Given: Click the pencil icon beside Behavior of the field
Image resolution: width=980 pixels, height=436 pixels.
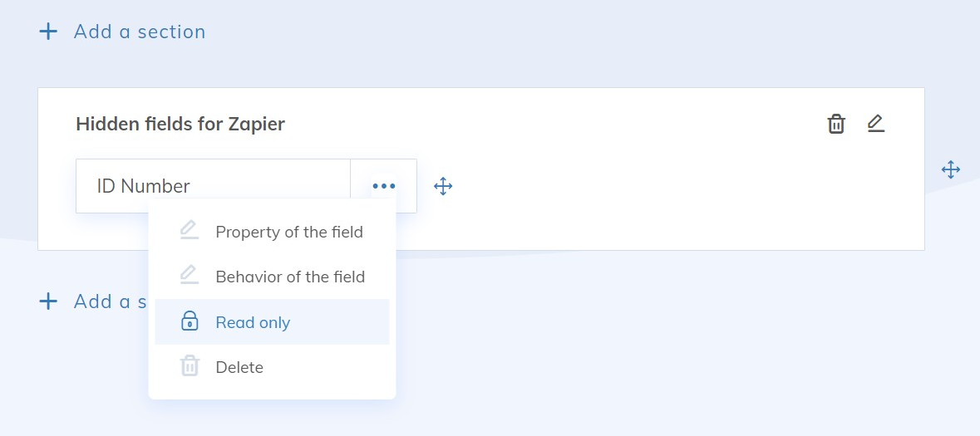Looking at the screenshot, I should 190,276.
